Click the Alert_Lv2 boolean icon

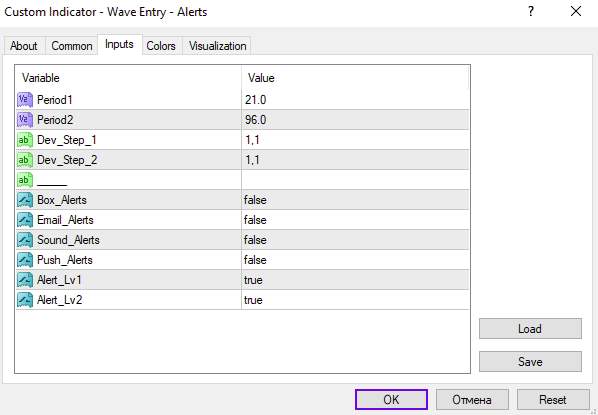(x=25, y=300)
